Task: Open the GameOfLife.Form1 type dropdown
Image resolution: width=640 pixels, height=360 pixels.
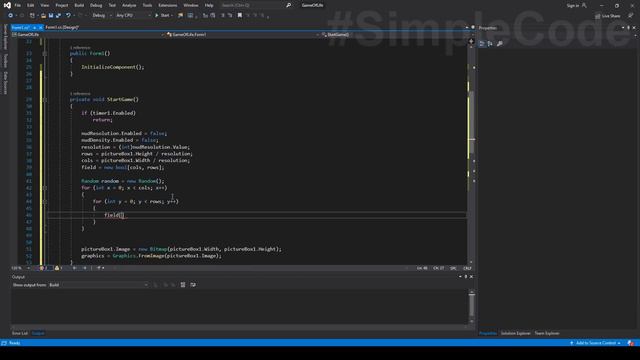Action: (243, 35)
